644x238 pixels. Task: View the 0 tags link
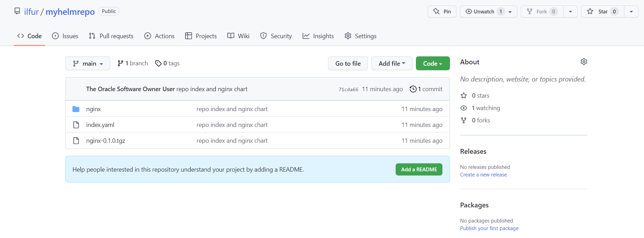[x=167, y=63]
